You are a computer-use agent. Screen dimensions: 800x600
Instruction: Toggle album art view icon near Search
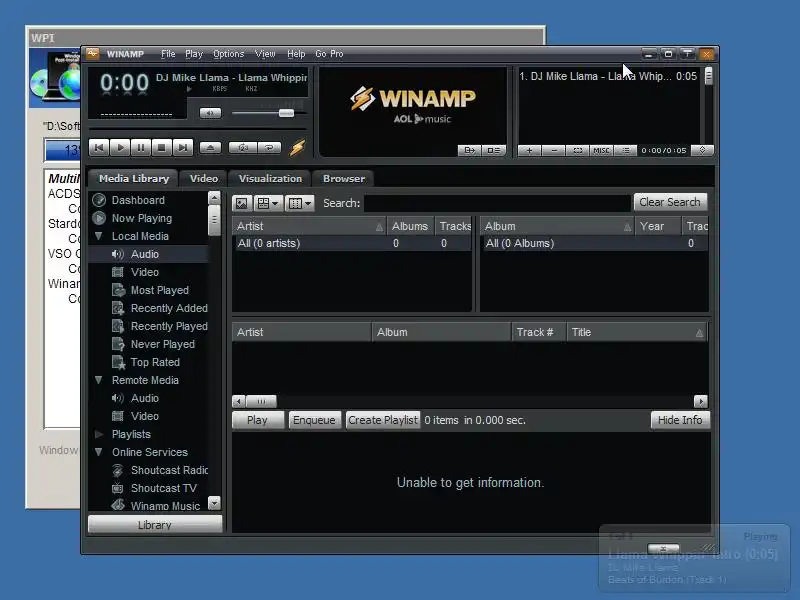(242, 204)
